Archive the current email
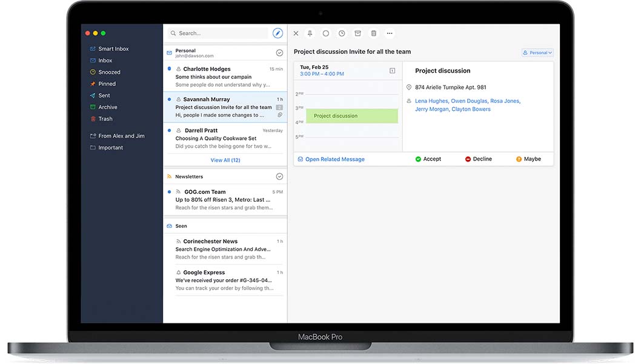Screen dimensions: 641x364 (357, 33)
